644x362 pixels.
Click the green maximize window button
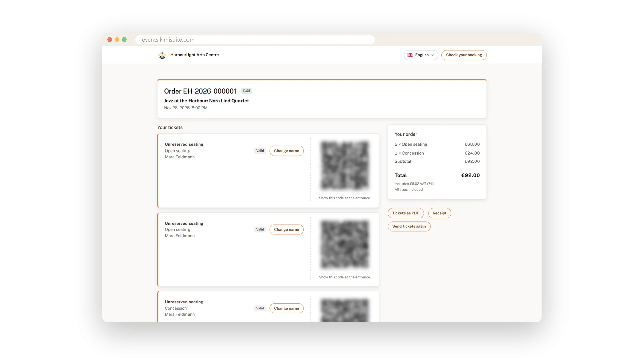click(124, 40)
